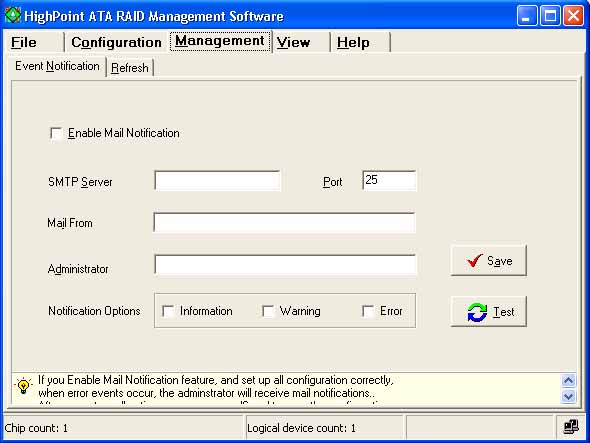The image size is (590, 443).
Task: Click the red checkmark on Save button
Action: pos(474,260)
